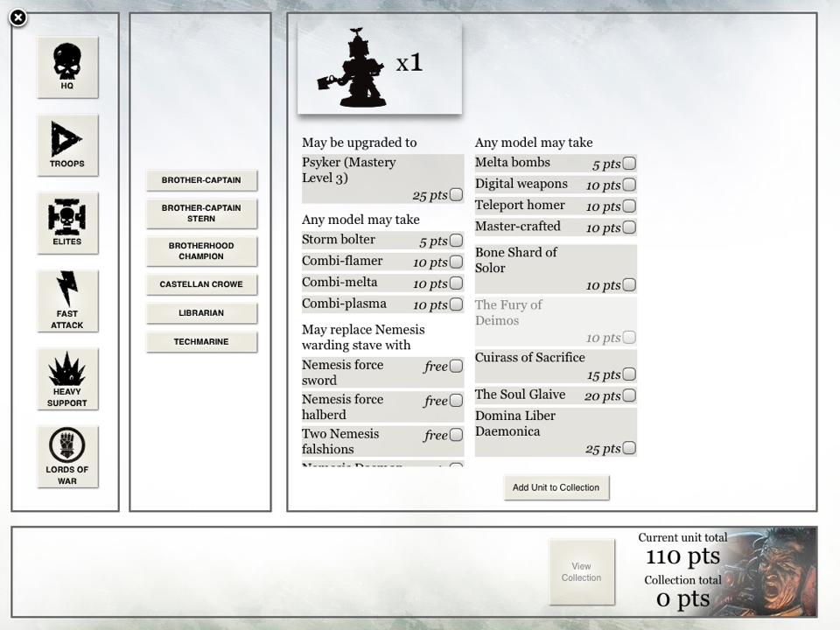
Task: Click the "x1" model count
Action: click(x=409, y=63)
